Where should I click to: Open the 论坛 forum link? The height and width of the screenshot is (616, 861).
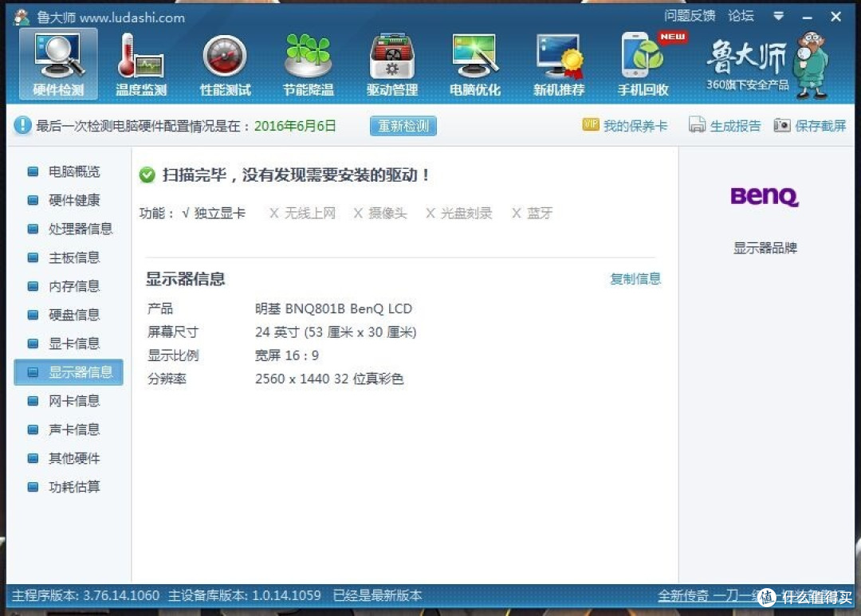tap(741, 16)
